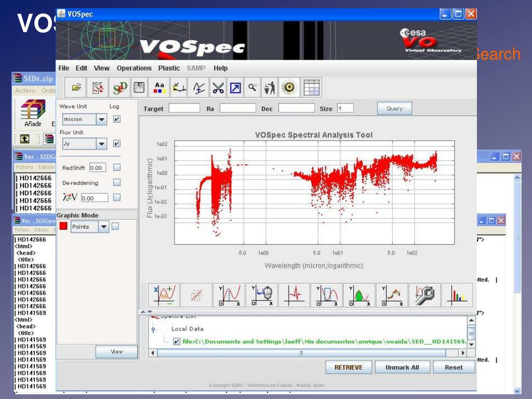Enable the RedShift checkbox

coord(117,167)
